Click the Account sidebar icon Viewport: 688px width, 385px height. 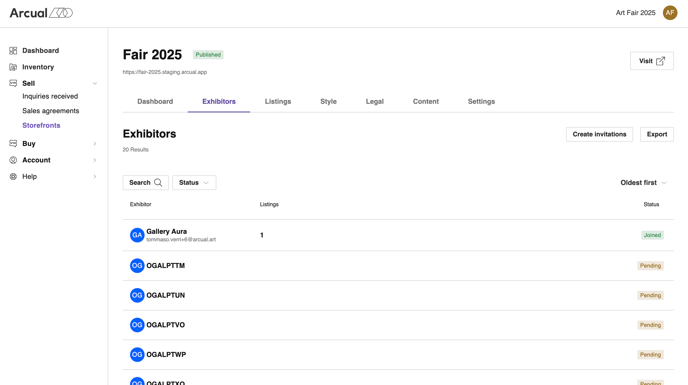(13, 160)
